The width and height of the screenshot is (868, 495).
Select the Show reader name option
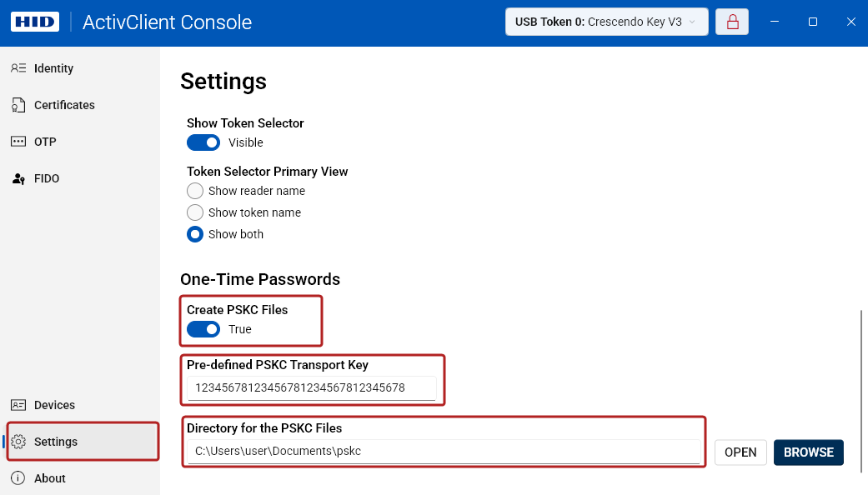click(195, 191)
